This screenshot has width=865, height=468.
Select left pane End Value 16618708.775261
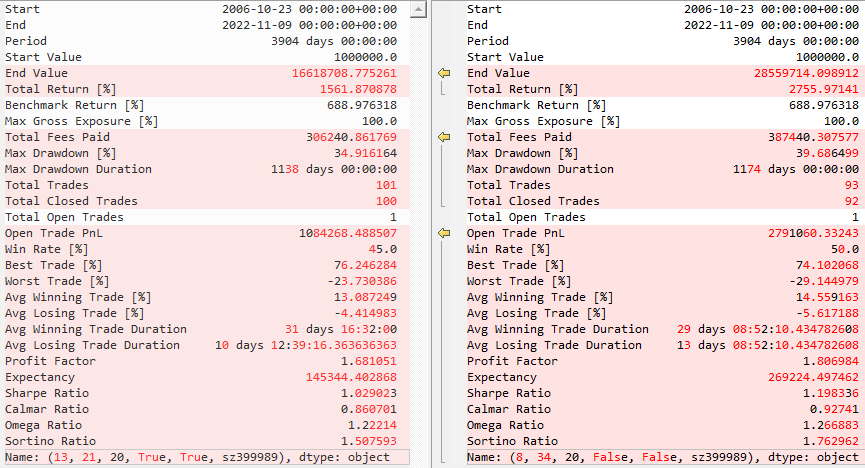pos(344,73)
